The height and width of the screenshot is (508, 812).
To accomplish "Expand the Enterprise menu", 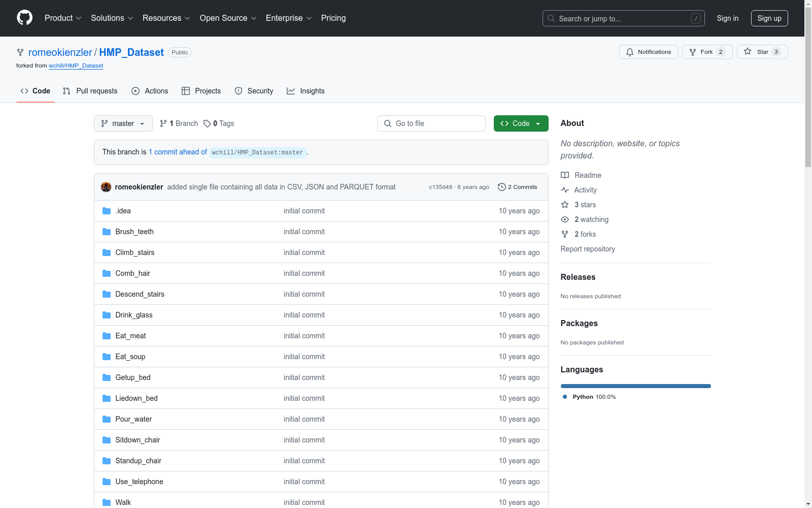I will tap(289, 18).
